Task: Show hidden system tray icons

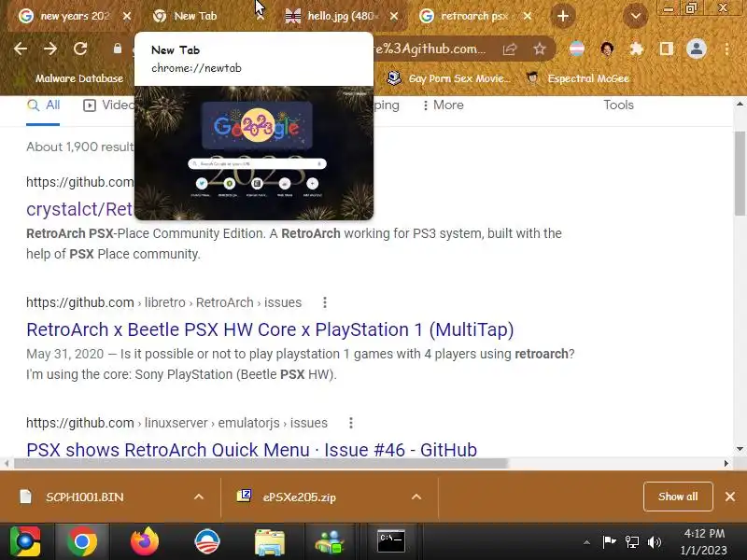Action: (587, 542)
